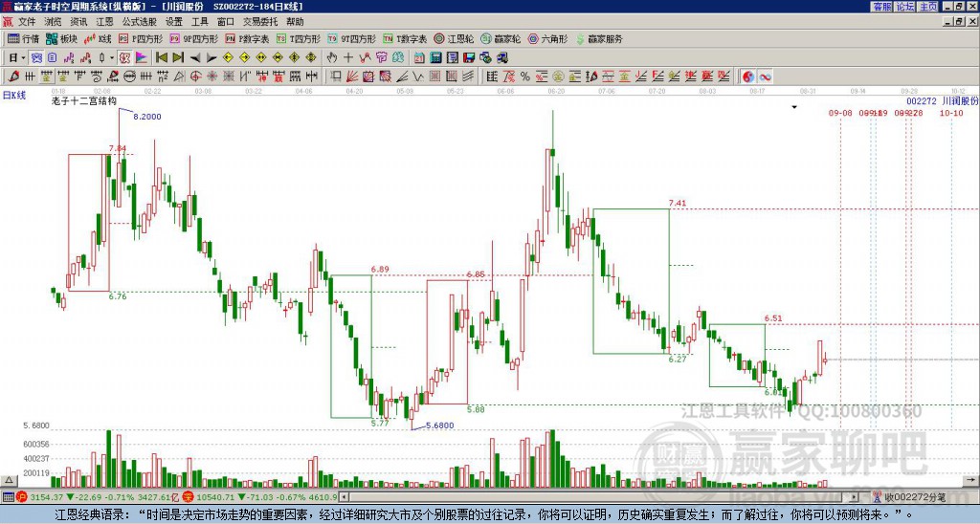Click the 6.51 price level label
Image resolution: width=980 pixels, height=524 pixels.
pyautogui.click(x=773, y=317)
